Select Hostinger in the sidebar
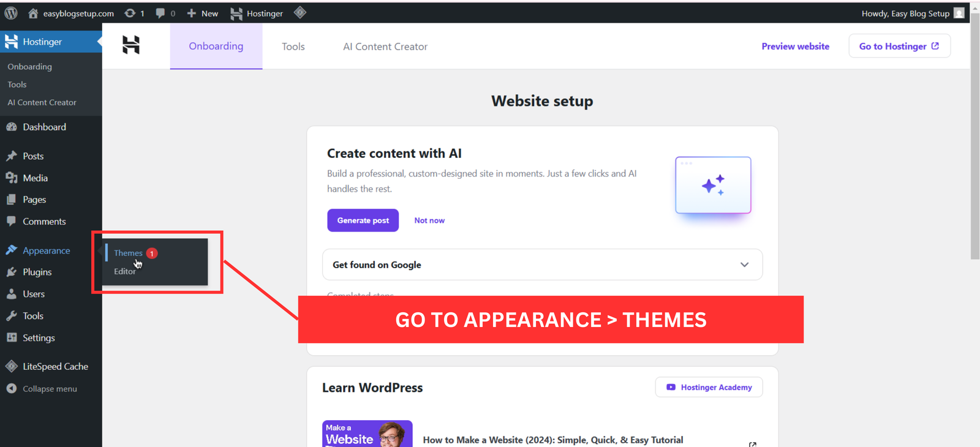The height and width of the screenshot is (447, 980). [51, 42]
